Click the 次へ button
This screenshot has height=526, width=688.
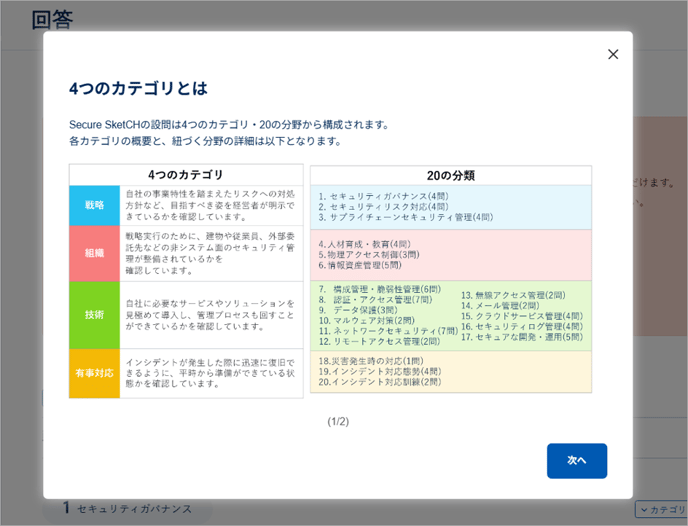(x=577, y=461)
